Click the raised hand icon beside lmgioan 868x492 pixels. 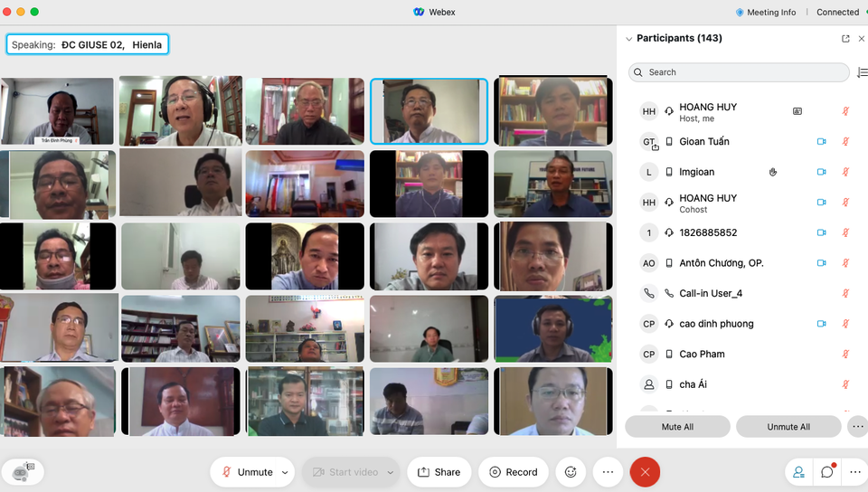click(773, 172)
